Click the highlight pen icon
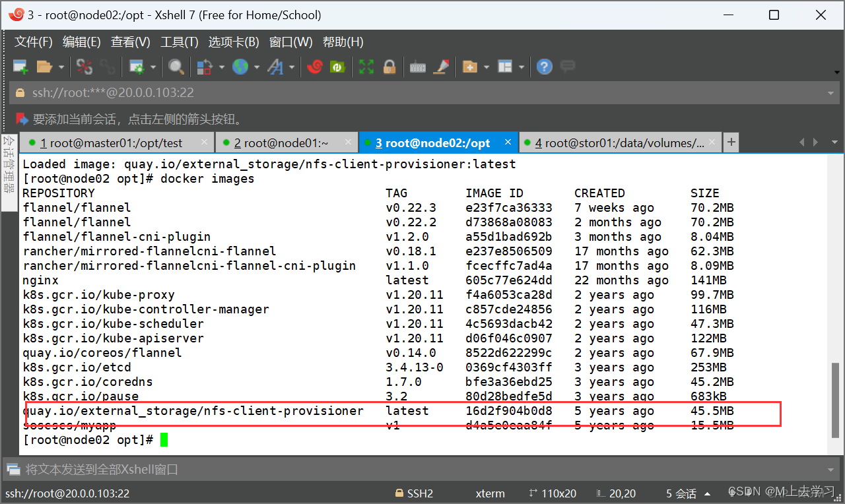Screen dimensions: 845x504 tap(442, 67)
